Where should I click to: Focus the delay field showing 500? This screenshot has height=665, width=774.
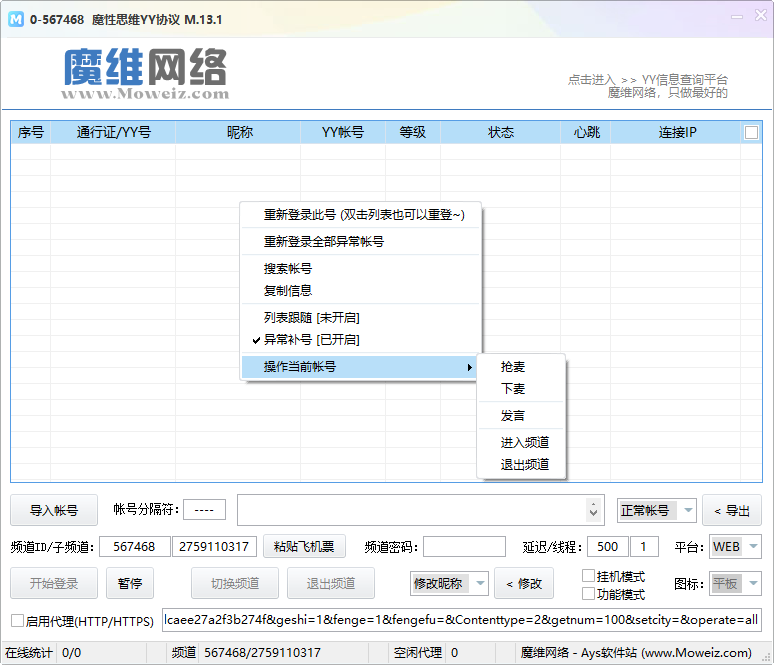click(608, 547)
